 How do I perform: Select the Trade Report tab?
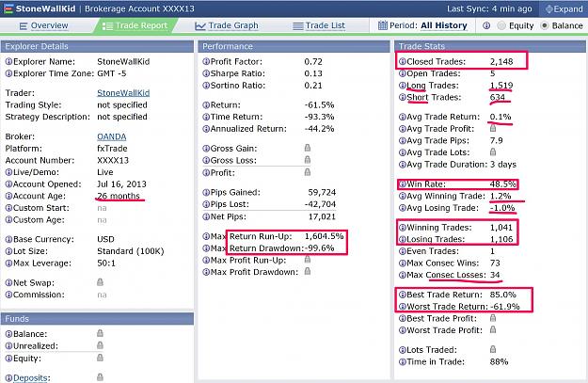tap(135, 26)
